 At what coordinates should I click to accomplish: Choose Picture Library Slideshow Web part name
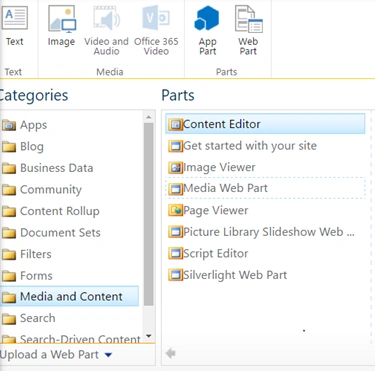point(269,232)
